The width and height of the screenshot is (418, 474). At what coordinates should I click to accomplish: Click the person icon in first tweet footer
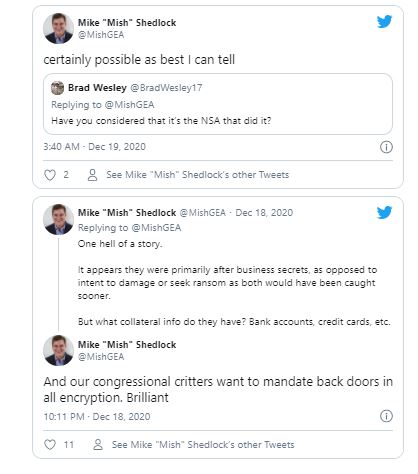(x=92, y=175)
